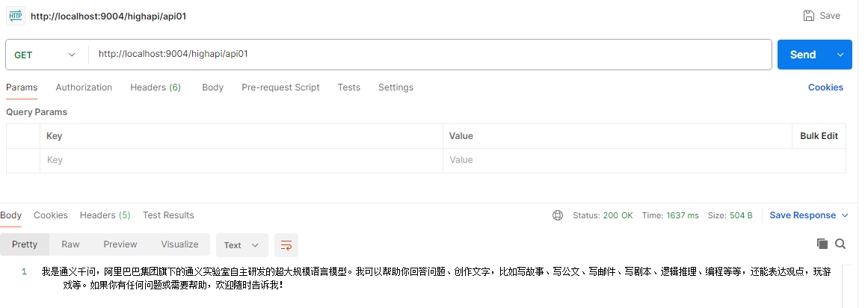Viewport: 868px width, 308px height.
Task: Select the Pretty view mode
Action: click(x=25, y=244)
